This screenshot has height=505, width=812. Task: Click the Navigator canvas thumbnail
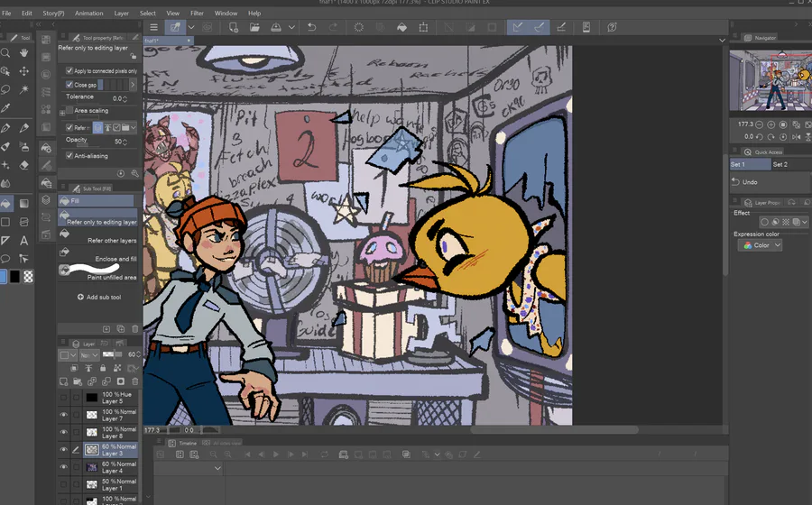click(x=770, y=80)
